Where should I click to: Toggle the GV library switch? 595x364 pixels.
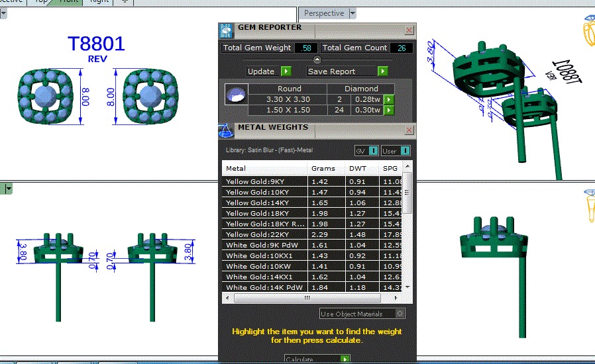pos(374,150)
